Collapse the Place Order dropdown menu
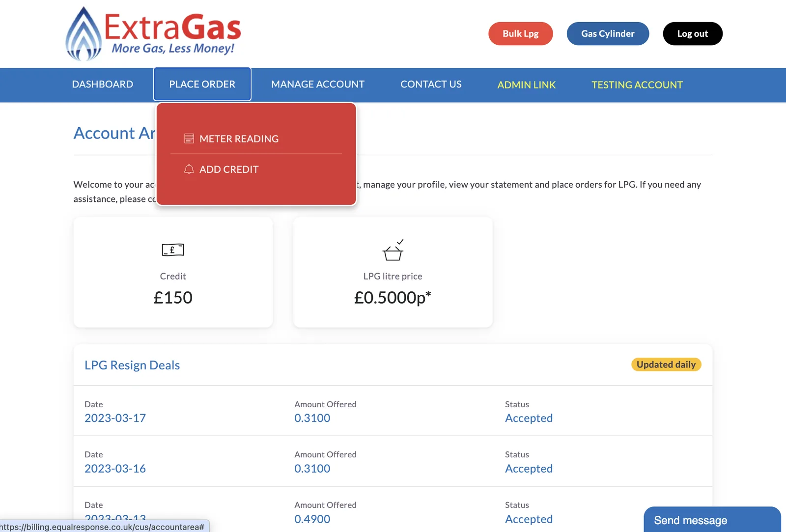Viewport: 786px width, 532px height. pyautogui.click(x=202, y=84)
